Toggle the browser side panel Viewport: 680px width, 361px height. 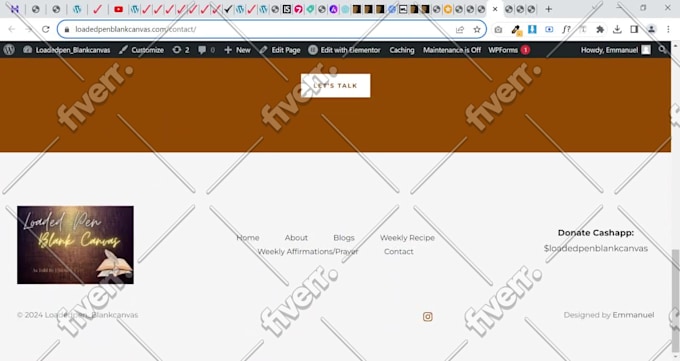tap(634, 30)
